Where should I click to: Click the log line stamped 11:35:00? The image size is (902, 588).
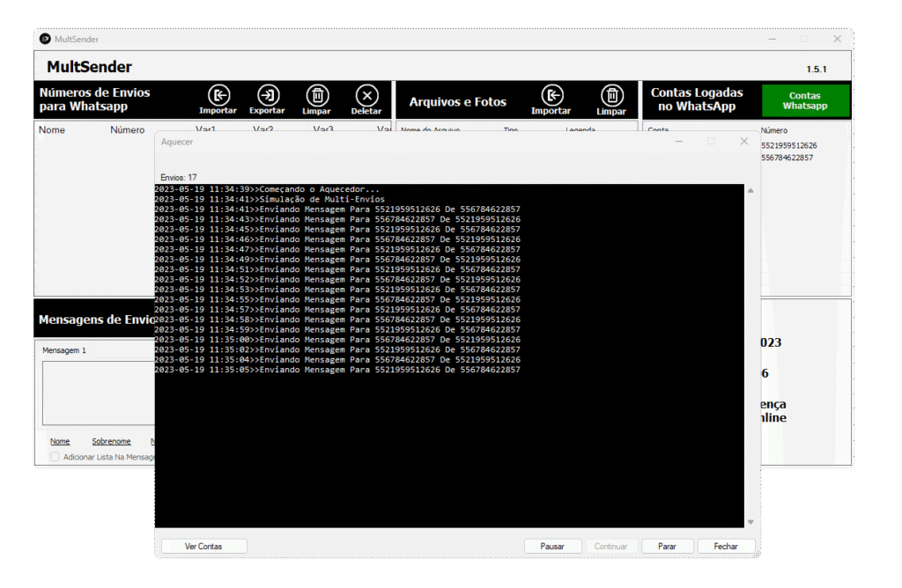337,340
